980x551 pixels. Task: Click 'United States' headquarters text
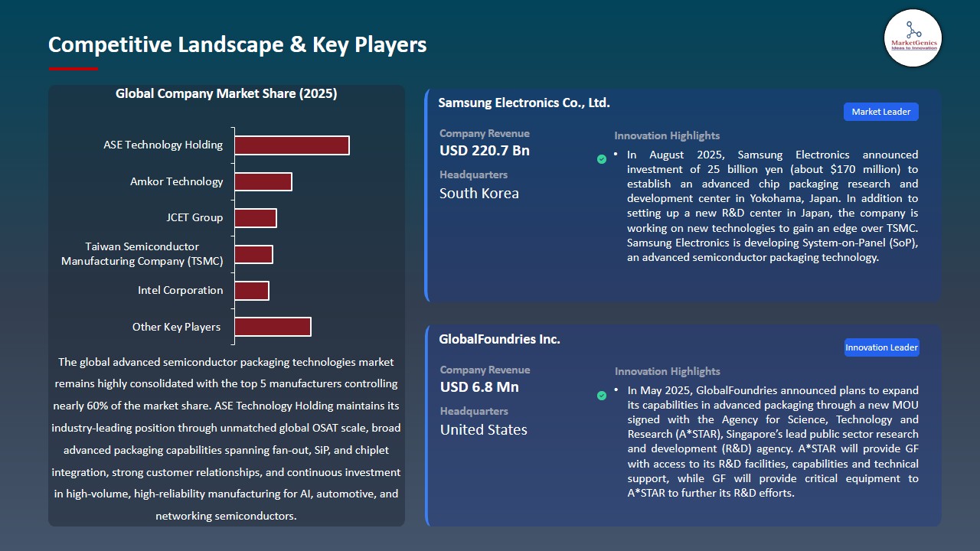(x=483, y=429)
